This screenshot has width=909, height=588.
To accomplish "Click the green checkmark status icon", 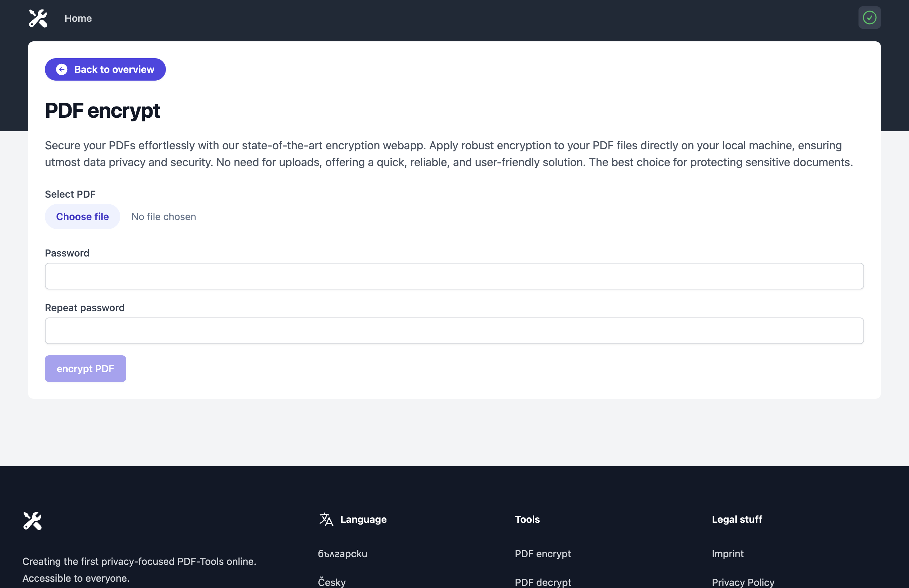I will (869, 18).
